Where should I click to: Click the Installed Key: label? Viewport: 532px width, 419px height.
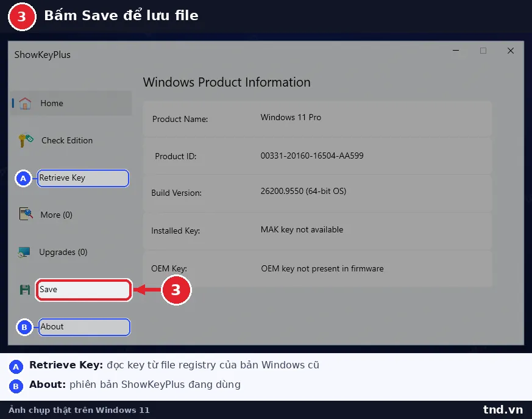pos(176,231)
